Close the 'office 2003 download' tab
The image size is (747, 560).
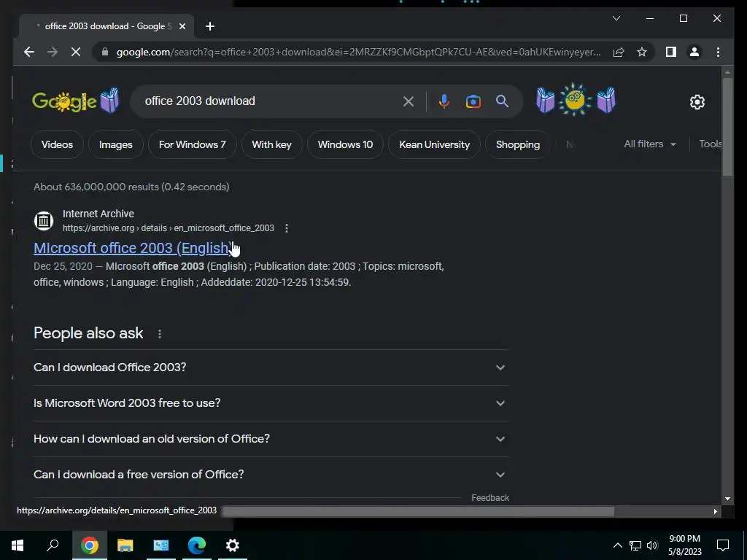(182, 26)
